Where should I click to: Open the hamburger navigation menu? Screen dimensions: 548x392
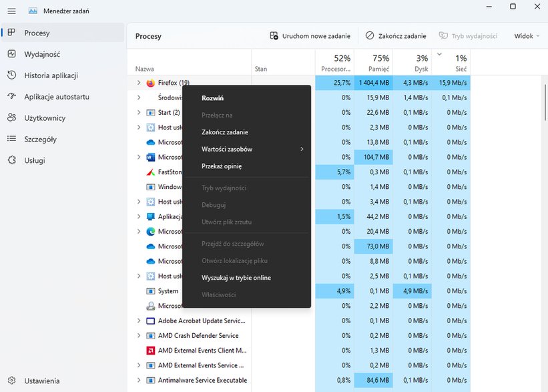(11, 11)
